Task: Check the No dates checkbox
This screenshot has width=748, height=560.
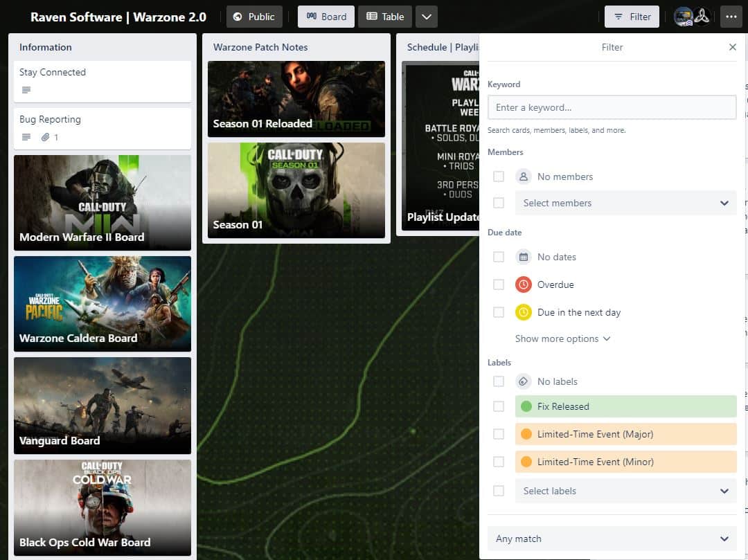Action: pyautogui.click(x=499, y=257)
